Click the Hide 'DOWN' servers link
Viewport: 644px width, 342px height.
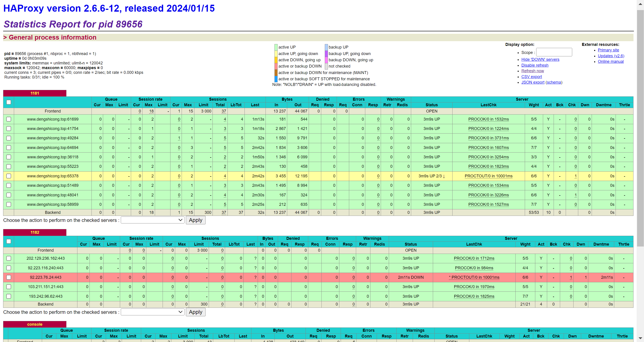tap(540, 59)
